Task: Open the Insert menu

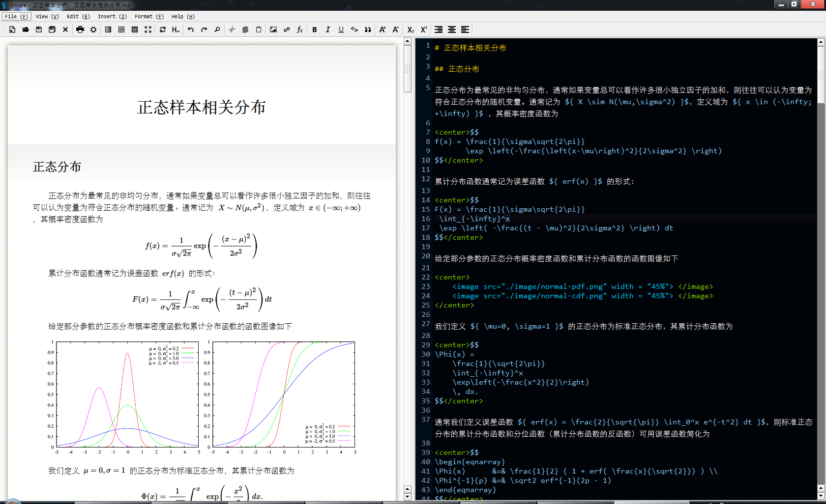Action: click(112, 16)
